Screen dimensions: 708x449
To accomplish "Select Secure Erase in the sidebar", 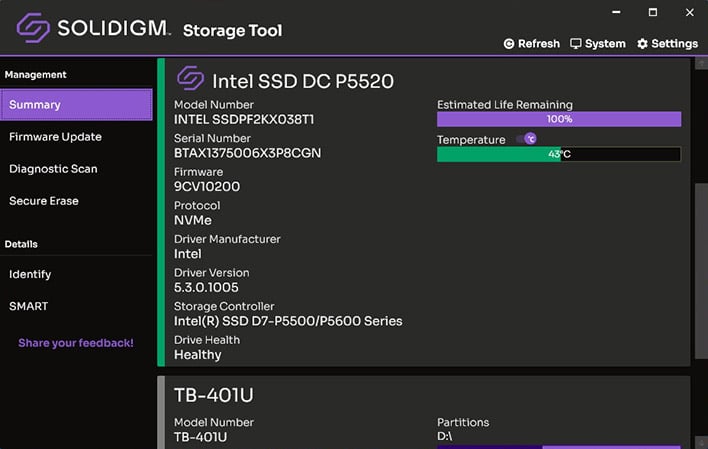I will tap(44, 201).
